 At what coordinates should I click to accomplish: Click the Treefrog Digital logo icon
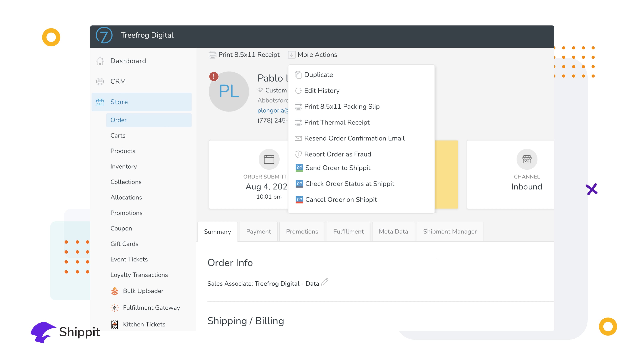tap(104, 35)
